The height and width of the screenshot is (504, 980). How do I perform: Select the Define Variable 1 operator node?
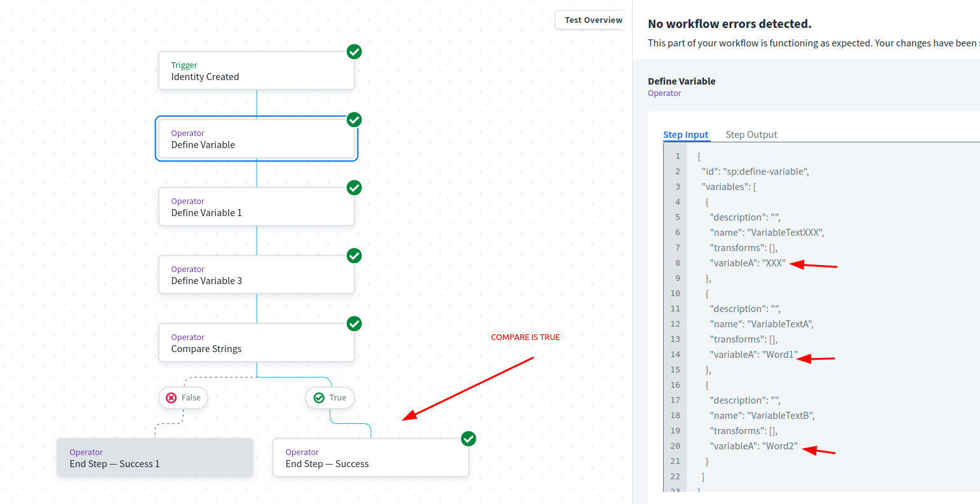[x=256, y=207]
